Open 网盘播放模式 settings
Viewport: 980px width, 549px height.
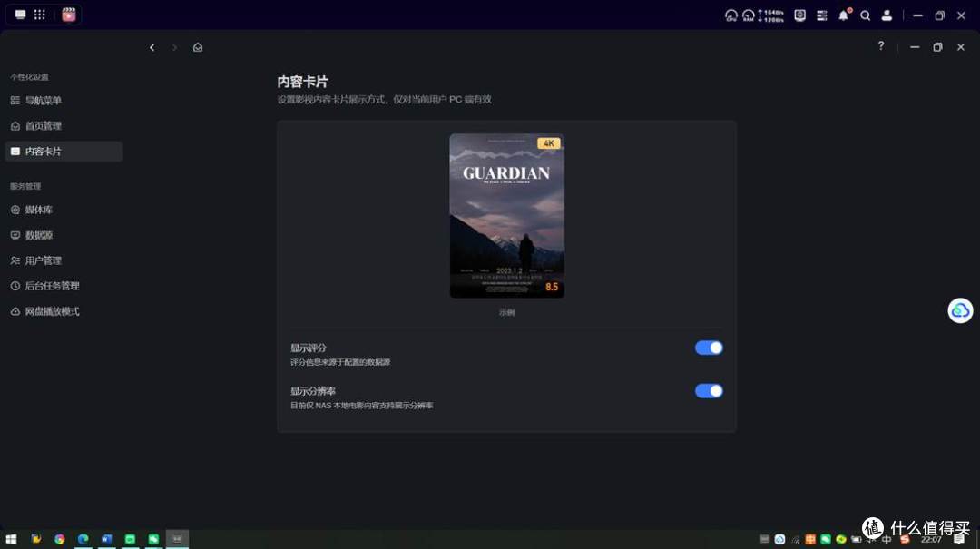[x=64, y=311]
